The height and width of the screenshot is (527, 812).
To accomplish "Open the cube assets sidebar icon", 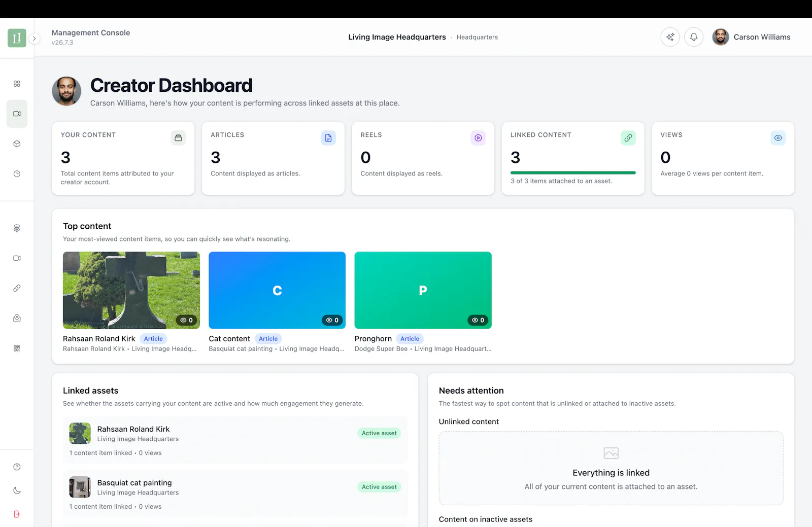I will [x=17, y=144].
